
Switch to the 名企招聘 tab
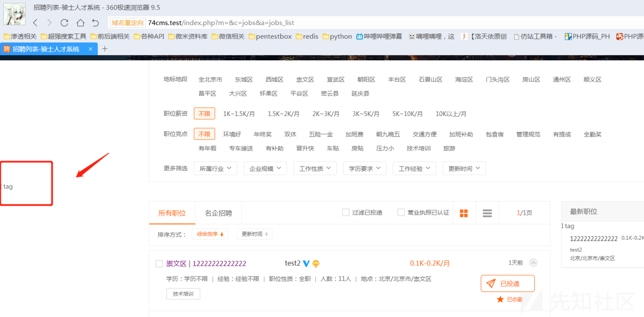coord(218,213)
